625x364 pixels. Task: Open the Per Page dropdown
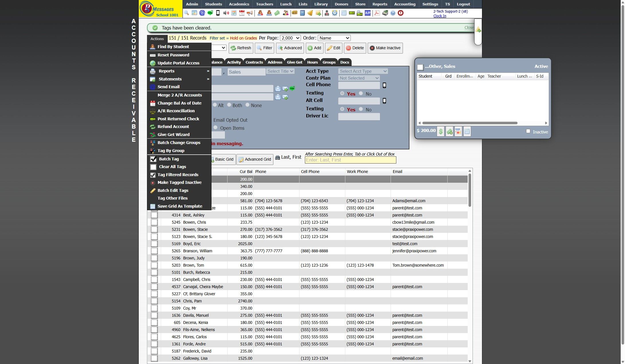(290, 38)
